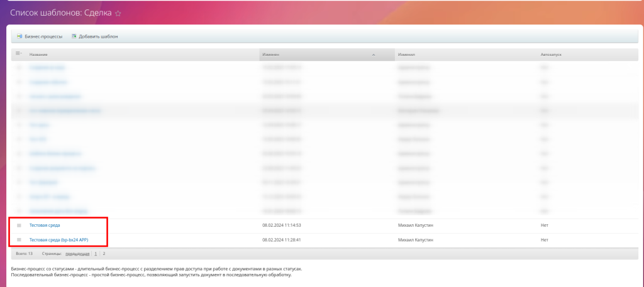Select page 2 in the pagination
Screen dimensions: 644x287
[x=104, y=254]
